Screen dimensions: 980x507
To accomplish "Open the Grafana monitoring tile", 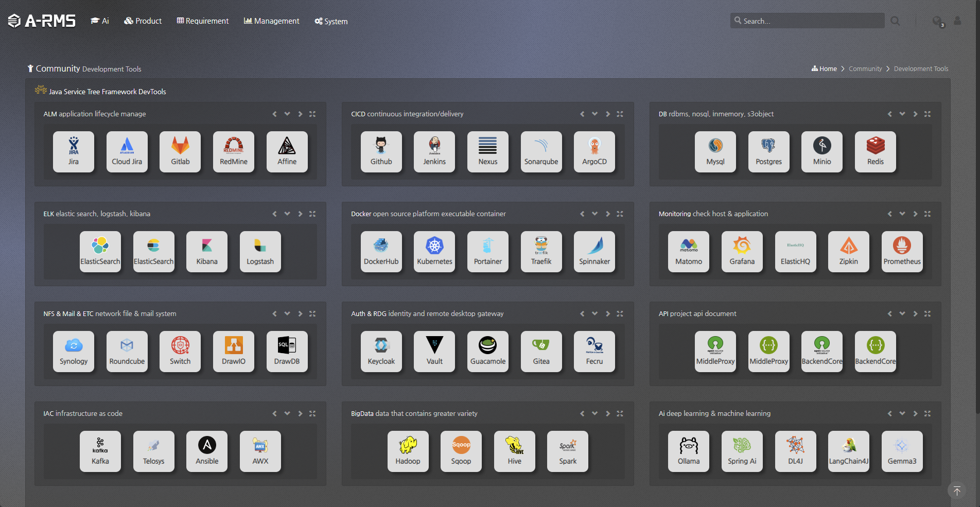I will pos(742,251).
